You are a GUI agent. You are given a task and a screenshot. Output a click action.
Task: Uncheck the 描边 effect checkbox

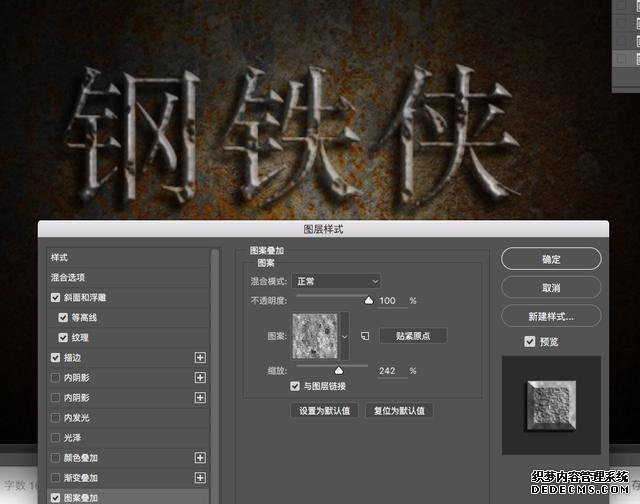coord(56,357)
